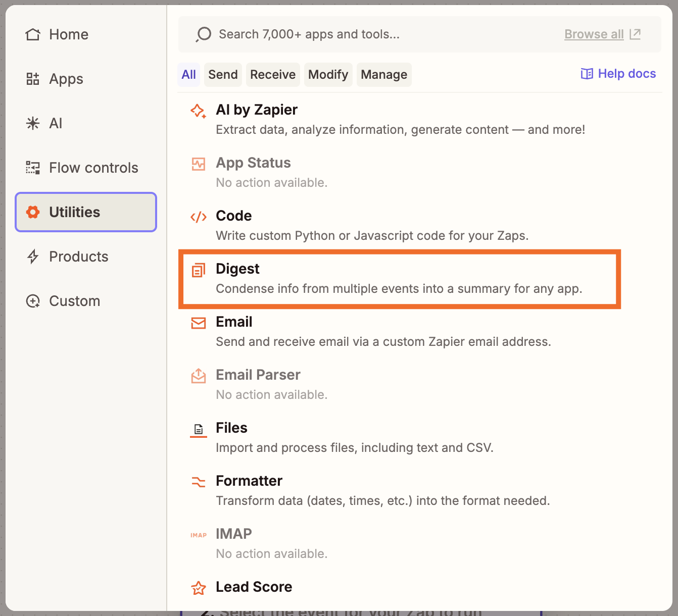Select the All filter tab
This screenshot has height=616, width=678.
[x=189, y=75]
